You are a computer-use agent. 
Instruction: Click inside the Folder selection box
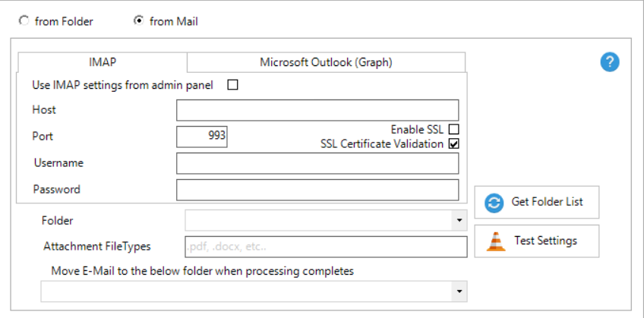pyautogui.click(x=319, y=221)
